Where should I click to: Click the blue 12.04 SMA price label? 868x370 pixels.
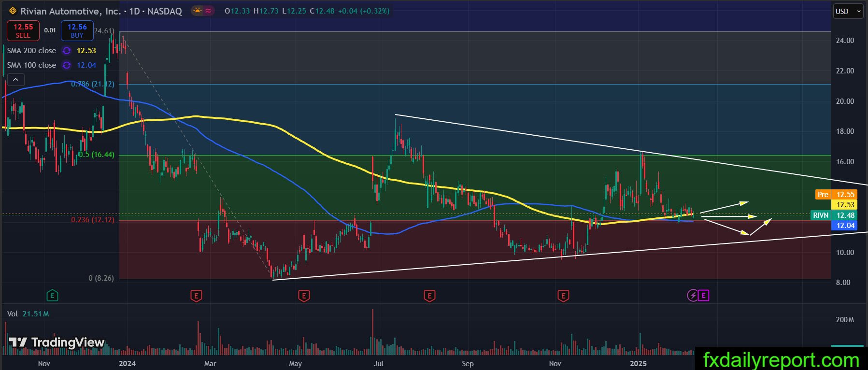click(845, 226)
